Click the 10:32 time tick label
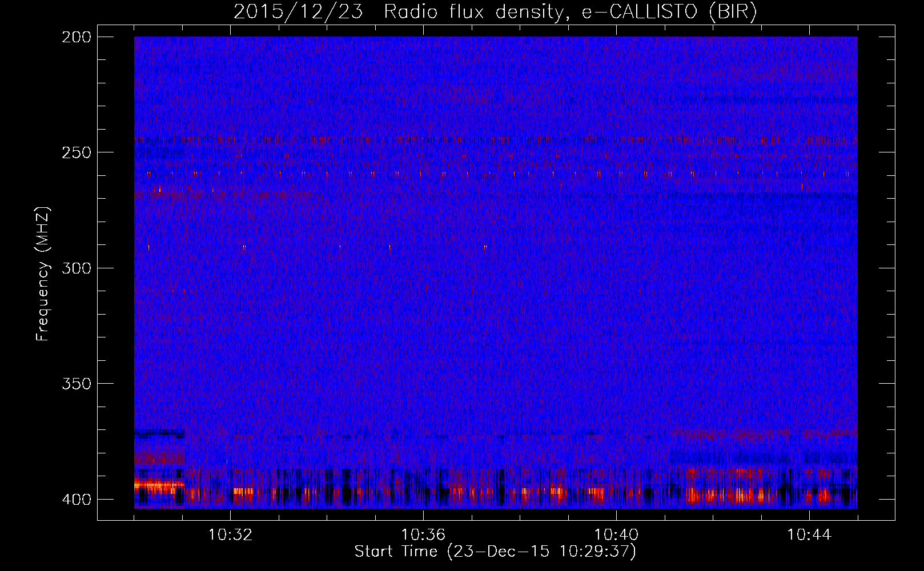The height and width of the screenshot is (571, 924). pyautogui.click(x=230, y=535)
